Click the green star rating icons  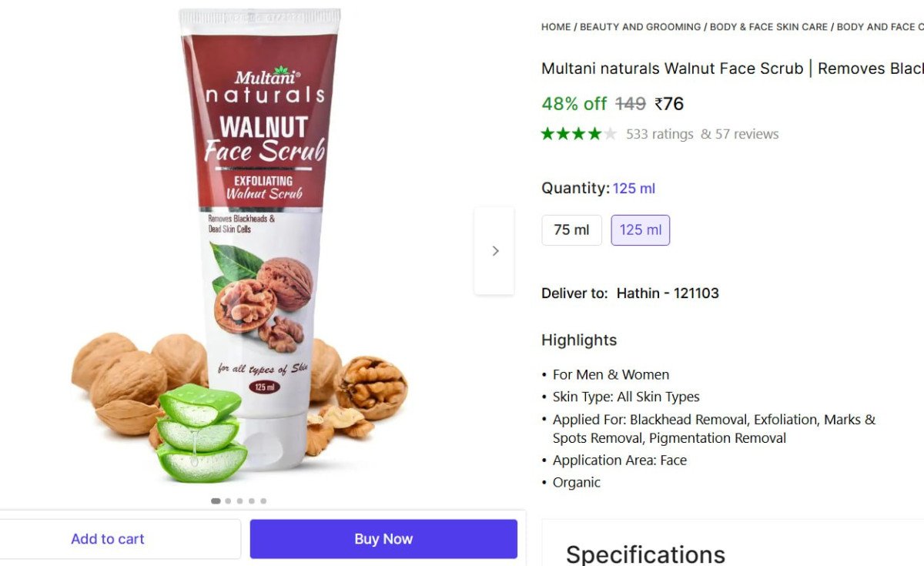tap(579, 134)
